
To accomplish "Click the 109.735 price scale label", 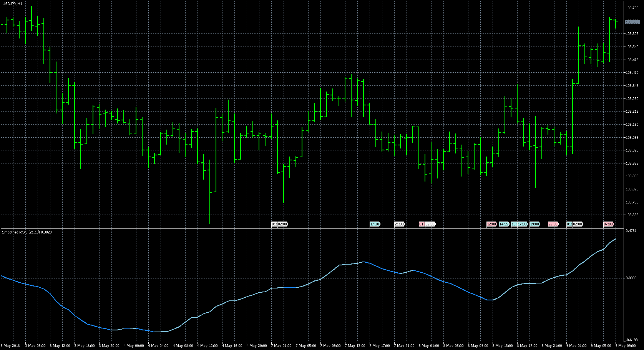I will (x=632, y=8).
